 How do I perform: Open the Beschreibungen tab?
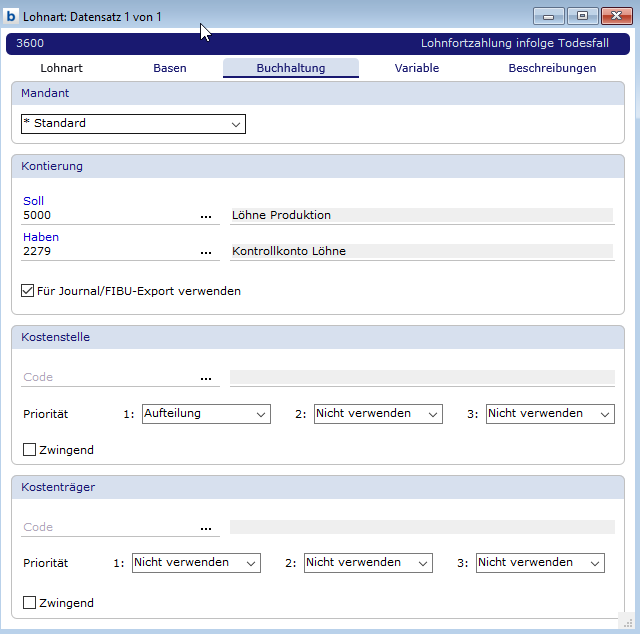[x=552, y=69]
